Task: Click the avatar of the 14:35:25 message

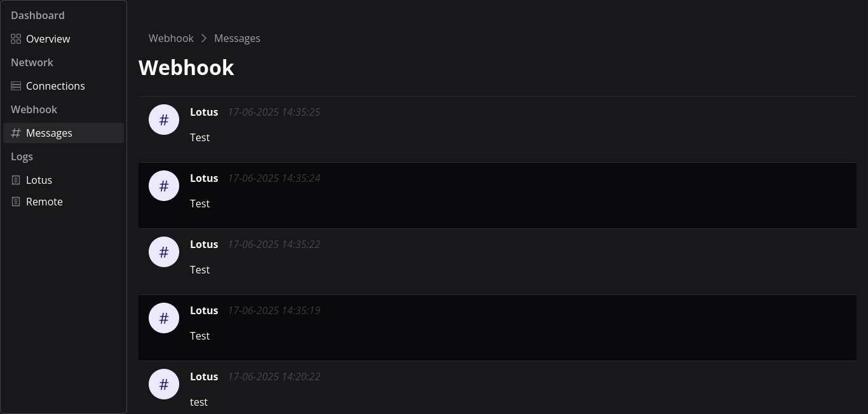Action: pos(164,120)
